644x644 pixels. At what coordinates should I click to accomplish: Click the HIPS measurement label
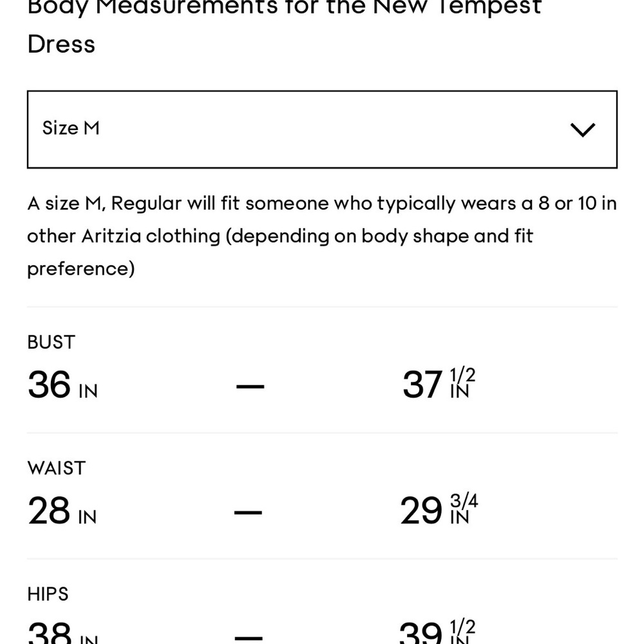point(48,594)
